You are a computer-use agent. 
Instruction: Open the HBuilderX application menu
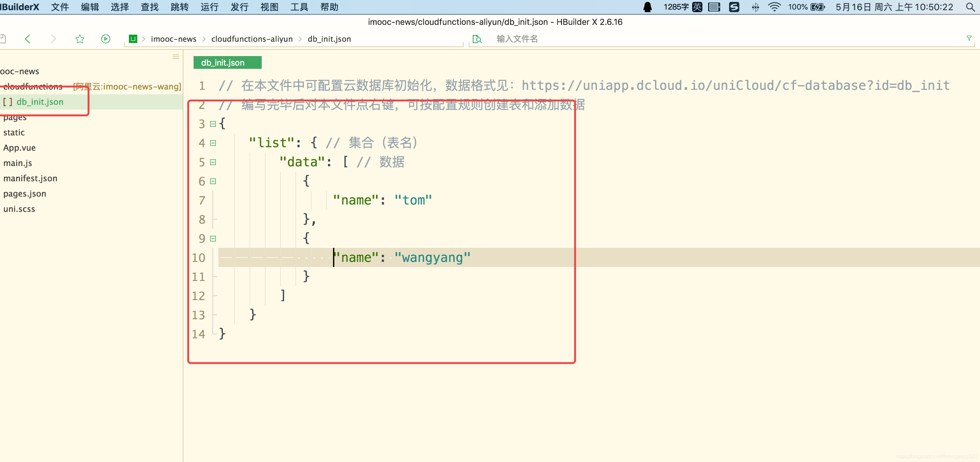pyautogui.click(x=20, y=7)
